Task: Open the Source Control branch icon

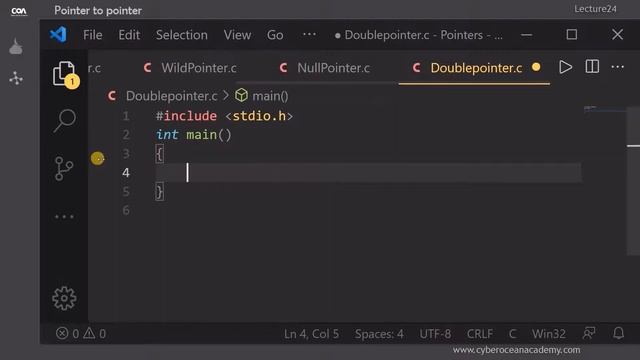Action: coord(64,168)
